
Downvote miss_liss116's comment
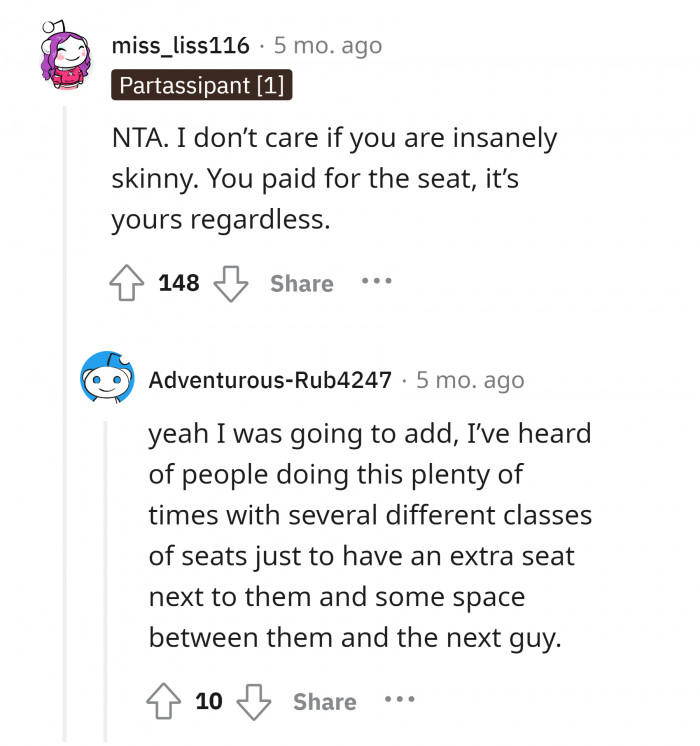pos(231,283)
